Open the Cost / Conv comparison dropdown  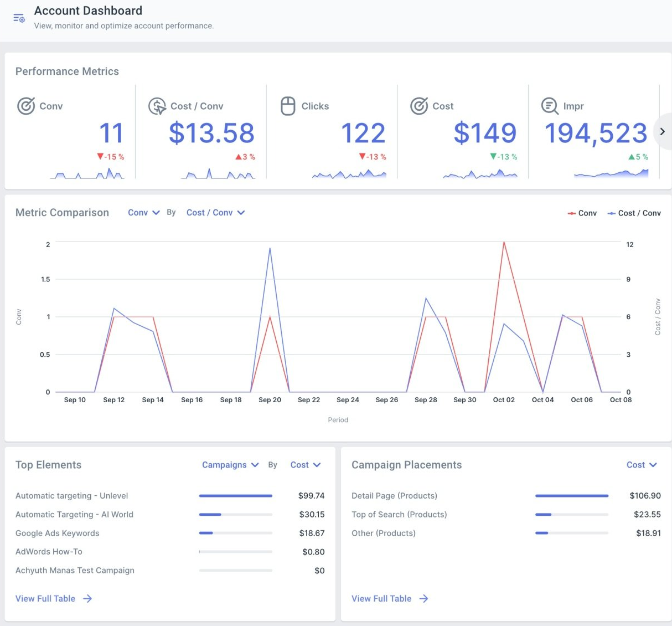(215, 212)
